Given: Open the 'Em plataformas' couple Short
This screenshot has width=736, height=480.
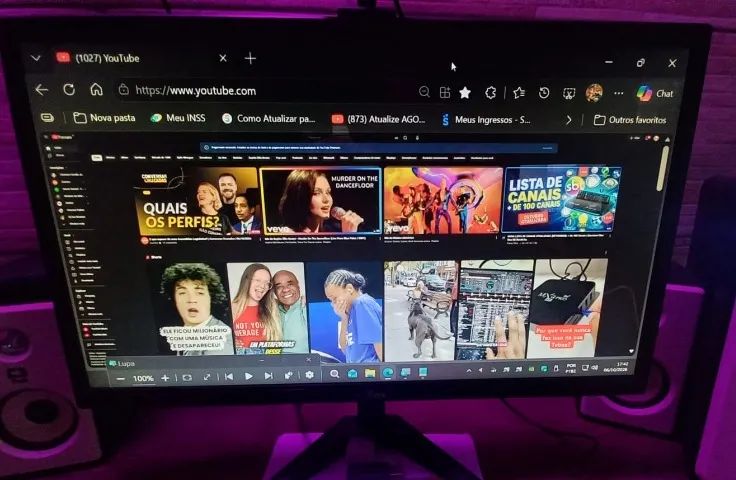Looking at the screenshot, I should 267,309.
